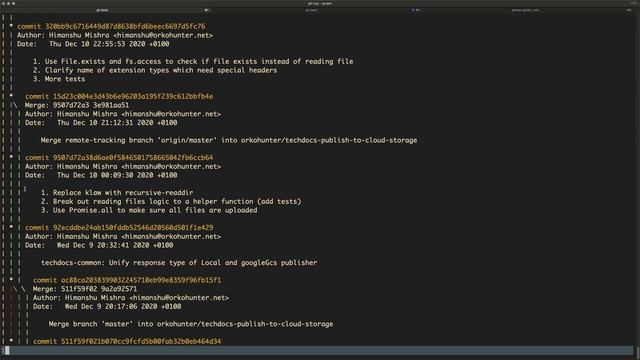This screenshot has height=360, width=640.
Task: Click window title 'git log --graph'
Action: click(320, 3)
